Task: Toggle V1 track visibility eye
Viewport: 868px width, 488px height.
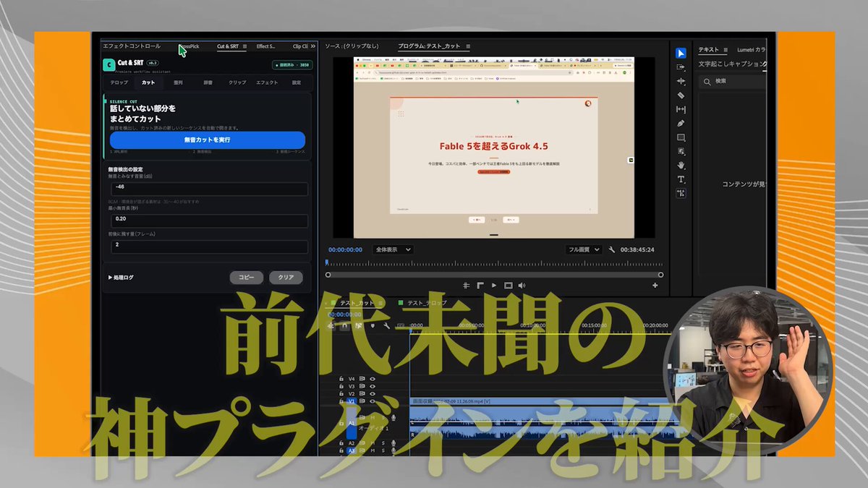Action: (373, 401)
